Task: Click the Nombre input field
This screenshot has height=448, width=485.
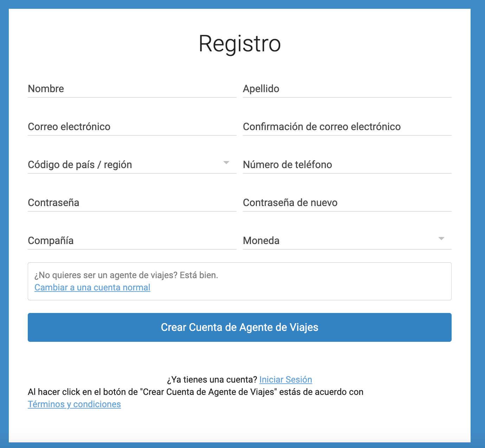Action: point(132,89)
